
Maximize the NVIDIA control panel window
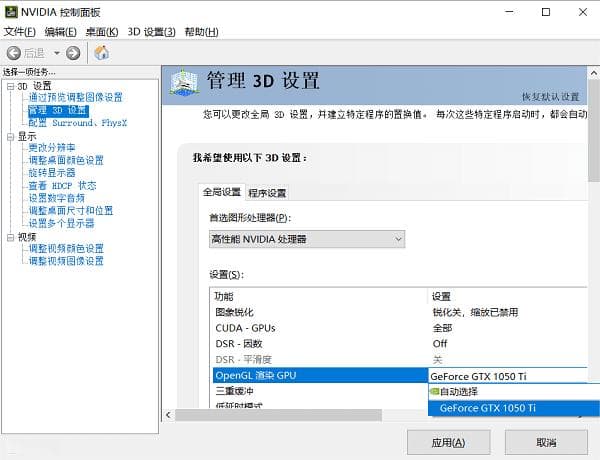[546, 12]
